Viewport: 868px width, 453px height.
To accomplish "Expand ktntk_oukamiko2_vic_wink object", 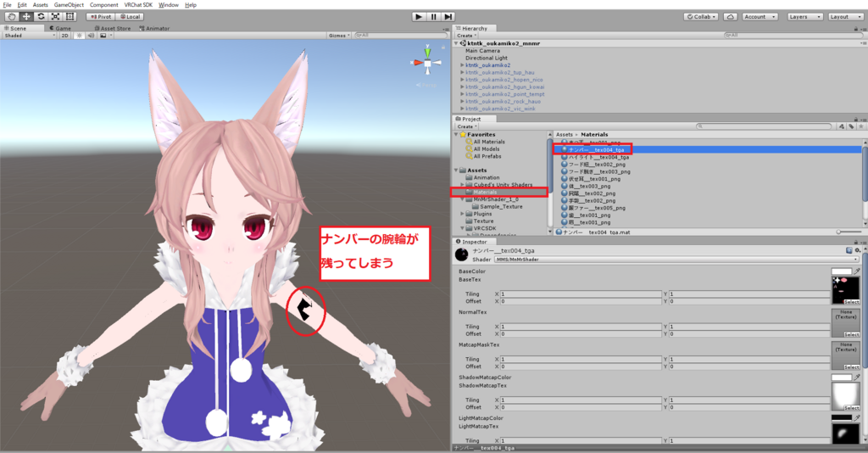I will click(462, 109).
